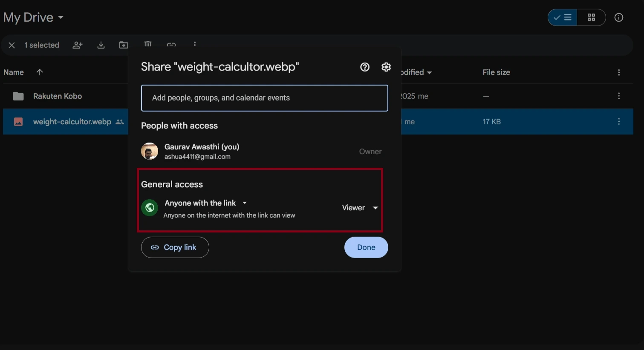Get link using the link toolbar icon
Image resolution: width=644 pixels, height=350 pixels.
tap(171, 45)
